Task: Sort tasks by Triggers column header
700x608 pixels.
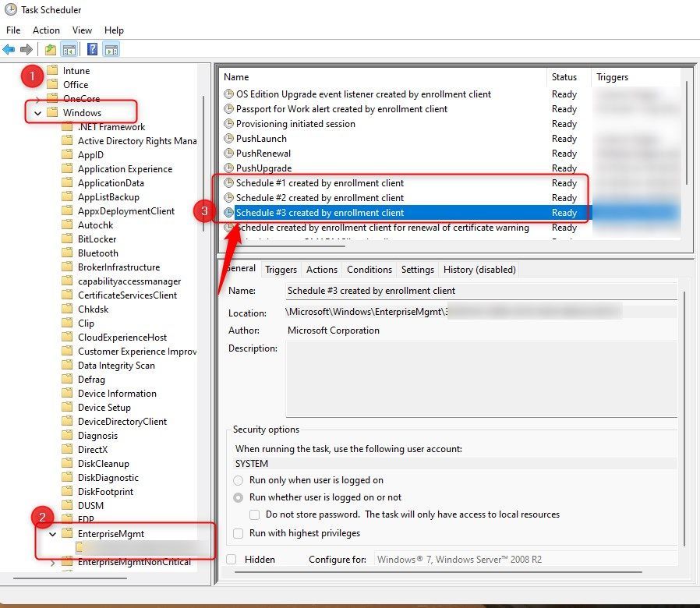Action: [x=636, y=77]
